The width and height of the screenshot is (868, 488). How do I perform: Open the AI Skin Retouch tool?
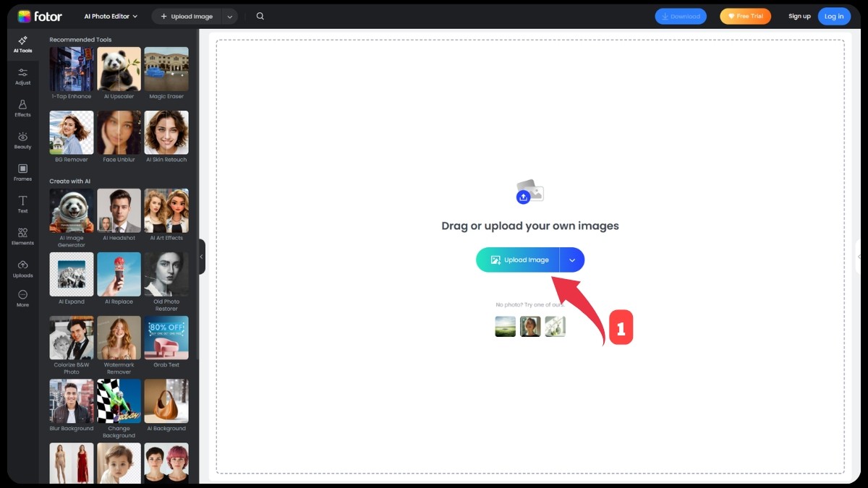click(x=166, y=137)
